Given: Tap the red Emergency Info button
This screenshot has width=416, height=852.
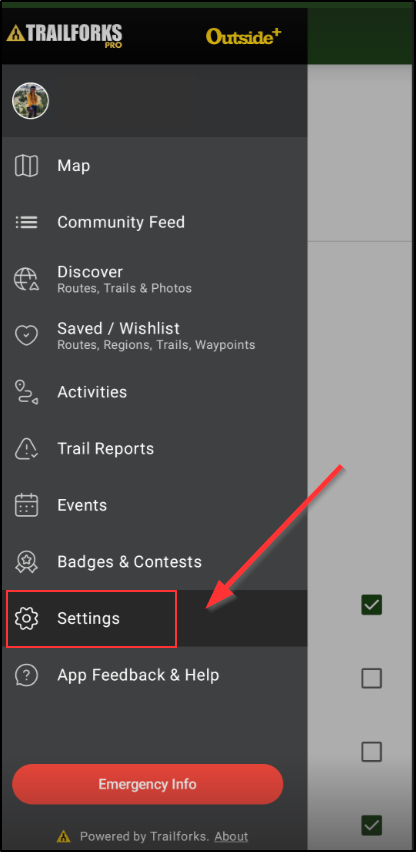Looking at the screenshot, I should [148, 784].
